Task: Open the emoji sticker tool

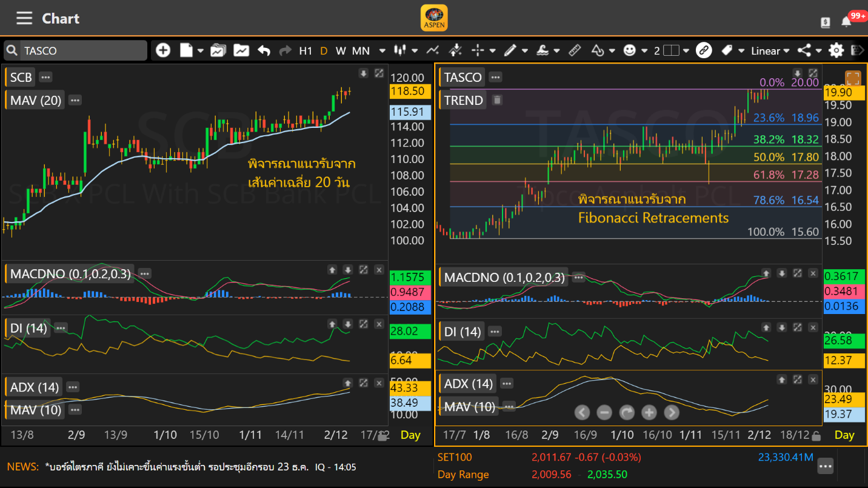Action: (630, 50)
